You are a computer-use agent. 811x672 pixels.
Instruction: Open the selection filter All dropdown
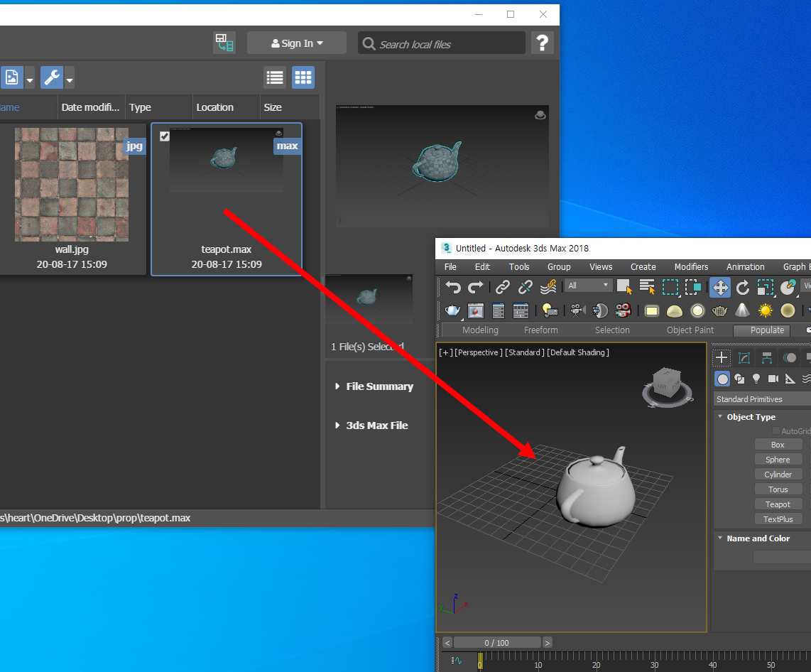click(x=588, y=286)
